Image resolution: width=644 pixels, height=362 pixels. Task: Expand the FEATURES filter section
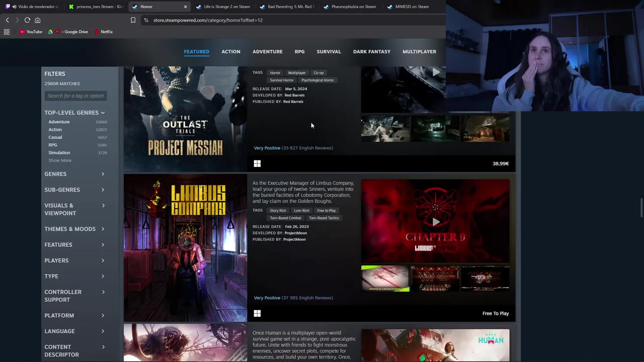tap(74, 244)
